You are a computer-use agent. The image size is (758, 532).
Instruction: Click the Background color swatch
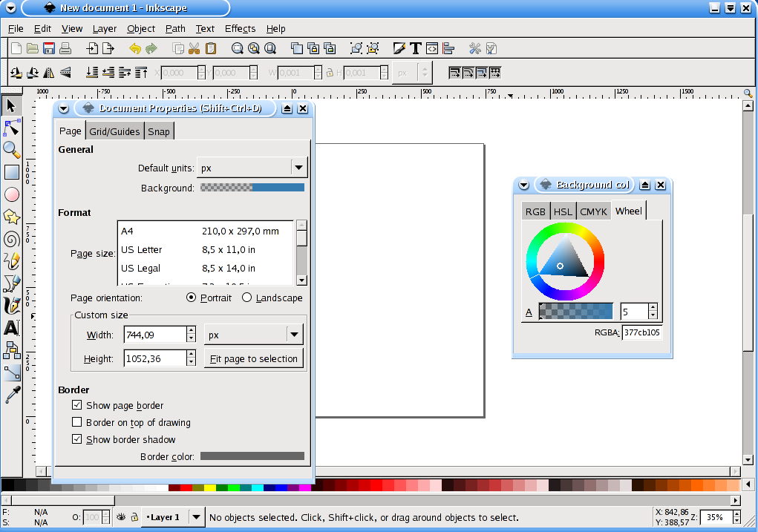(252, 188)
